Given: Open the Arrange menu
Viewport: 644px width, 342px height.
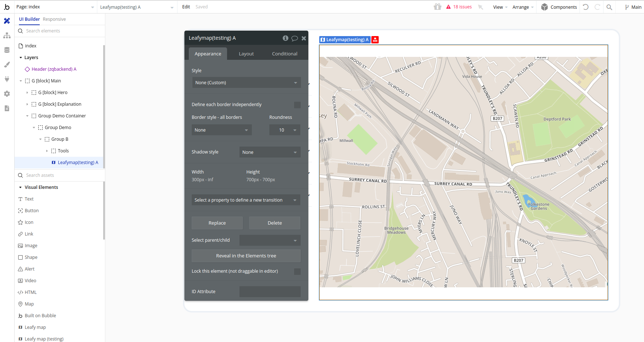Looking at the screenshot, I should [523, 7].
